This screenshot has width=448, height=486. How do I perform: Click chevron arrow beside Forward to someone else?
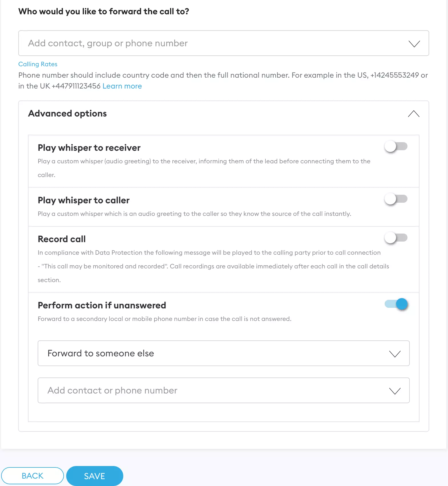click(x=395, y=354)
